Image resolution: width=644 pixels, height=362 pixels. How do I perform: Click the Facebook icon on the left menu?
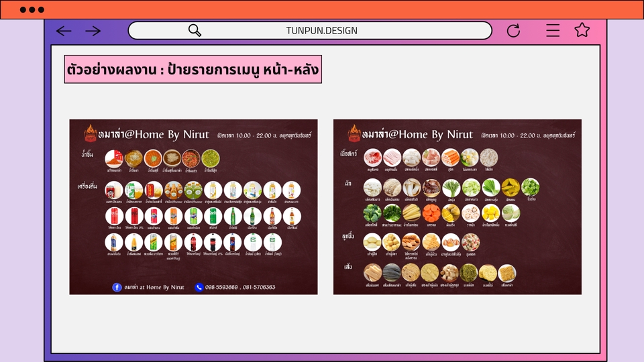coord(117,288)
